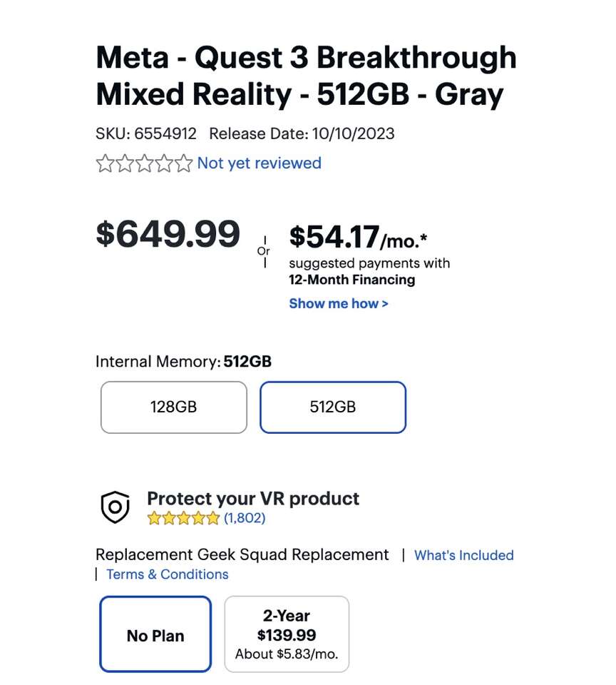Click the Meta Quest 3 product title
This screenshot has width=616, height=685.
306,76
